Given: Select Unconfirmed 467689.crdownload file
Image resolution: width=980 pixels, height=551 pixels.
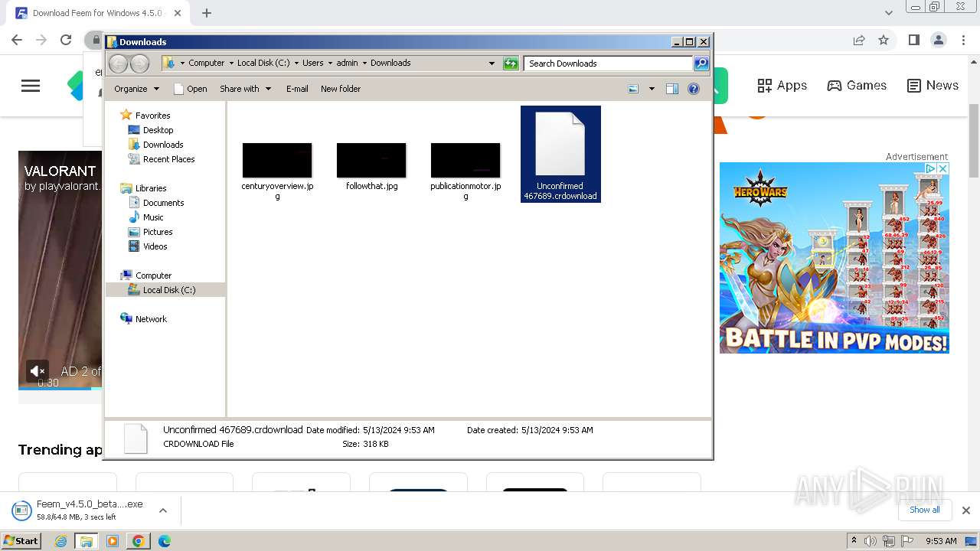Looking at the screenshot, I should (560, 154).
